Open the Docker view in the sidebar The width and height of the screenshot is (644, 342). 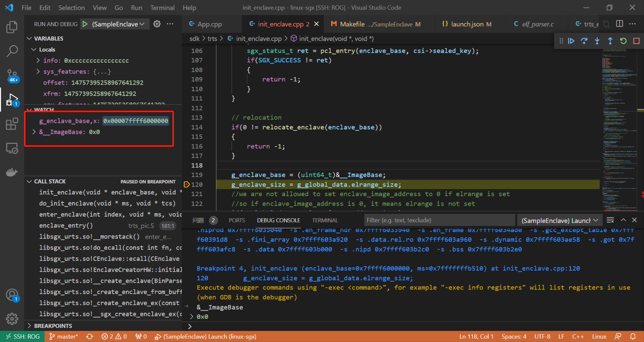point(12,172)
